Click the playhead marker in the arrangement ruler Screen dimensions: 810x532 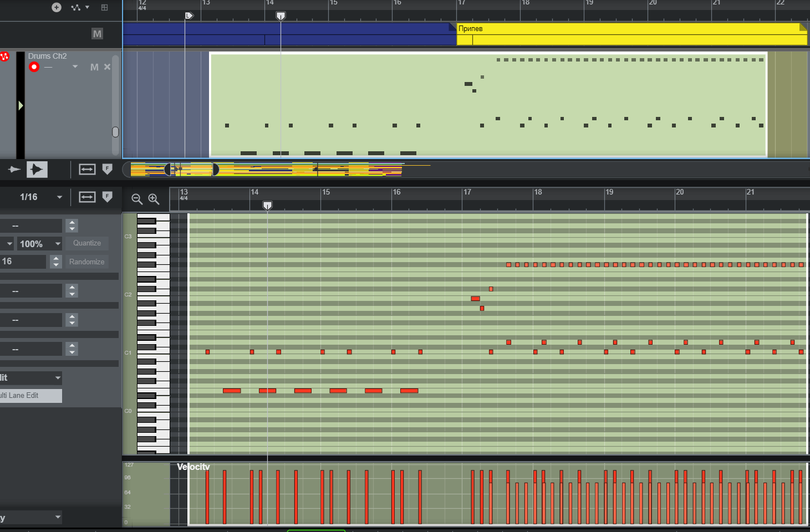point(281,16)
